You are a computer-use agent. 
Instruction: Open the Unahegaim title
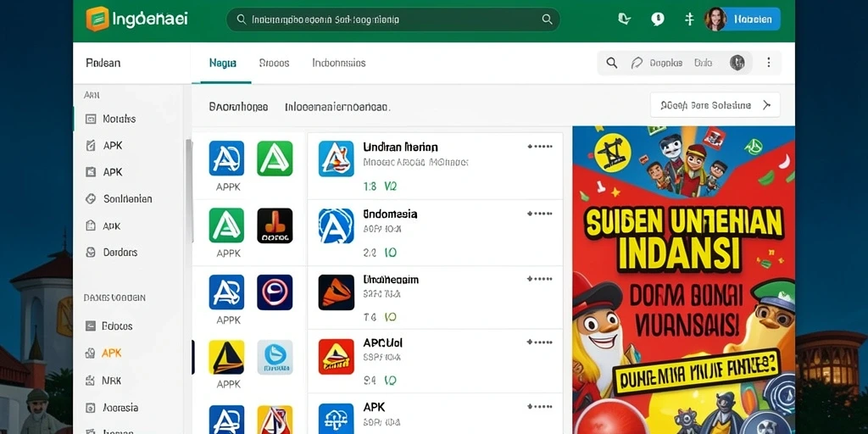click(x=390, y=280)
